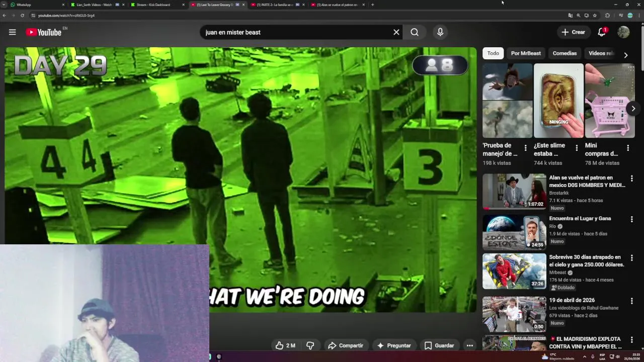Open the taskbar weather widget
Viewport: 644px width, 362px height.
tap(558, 356)
